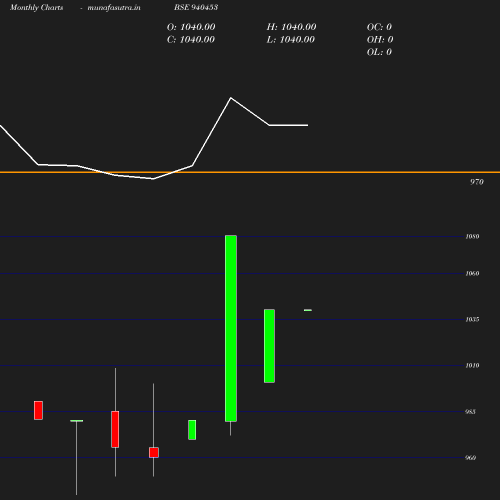Select the leftmost red candlestick above 985
Image resolution: width=500 pixels, height=500 pixels.
click(38, 410)
